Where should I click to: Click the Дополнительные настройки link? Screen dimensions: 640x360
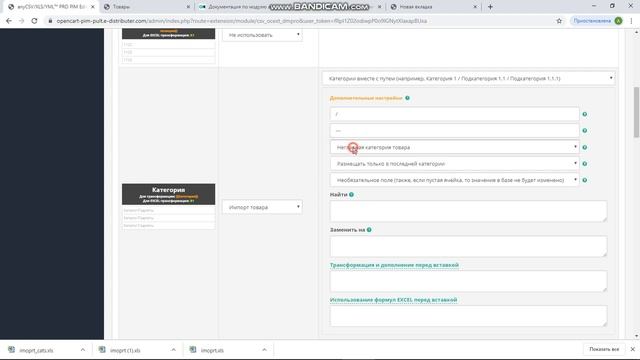(366, 98)
